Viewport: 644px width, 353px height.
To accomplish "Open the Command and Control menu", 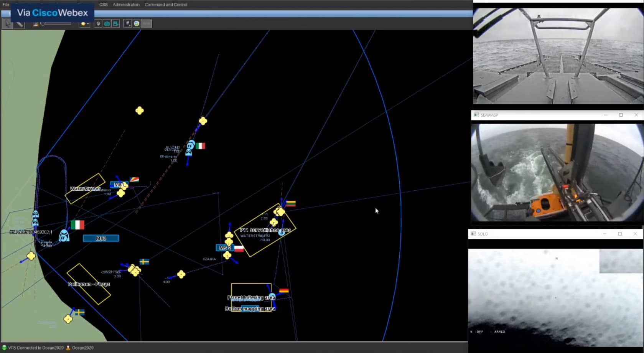I will (166, 5).
